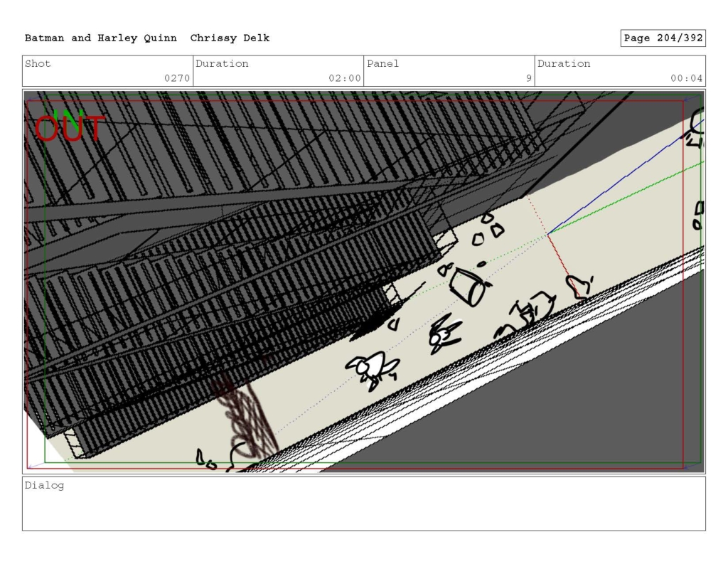Select the artist name "Chrissy Delk"
This screenshot has width=728, height=564.
[x=230, y=38]
